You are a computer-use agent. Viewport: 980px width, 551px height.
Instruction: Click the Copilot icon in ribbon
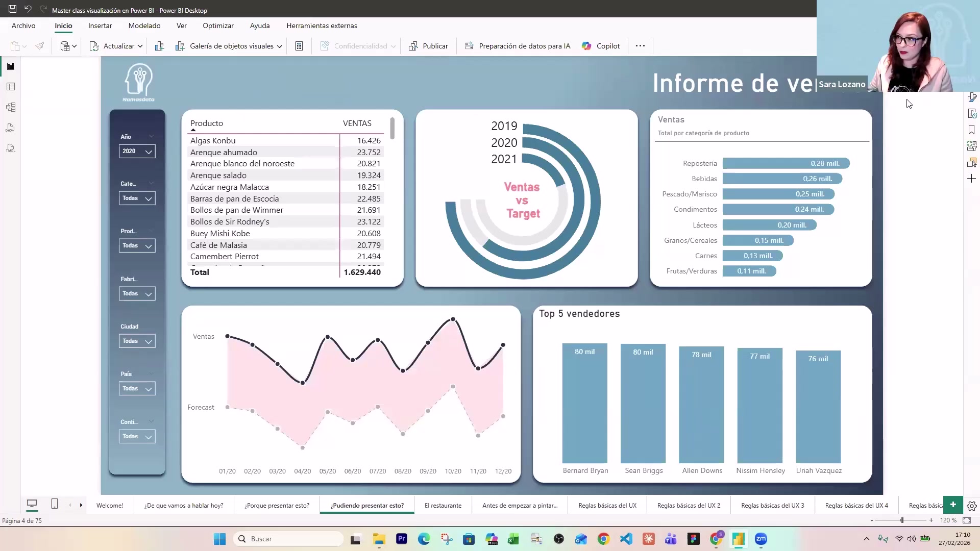[587, 46]
